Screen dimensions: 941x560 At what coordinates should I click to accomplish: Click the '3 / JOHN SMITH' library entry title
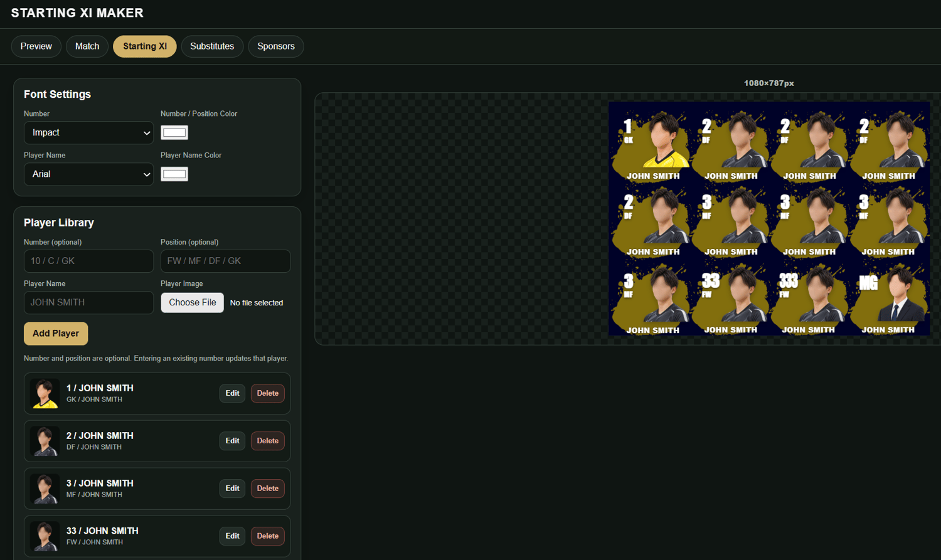(x=100, y=483)
